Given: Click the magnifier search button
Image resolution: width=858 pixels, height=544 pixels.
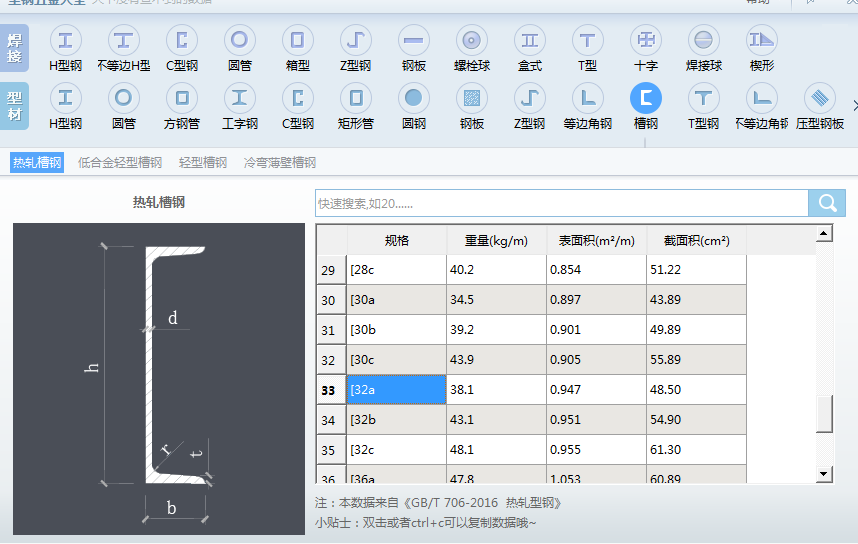Looking at the screenshot, I should click(x=827, y=204).
